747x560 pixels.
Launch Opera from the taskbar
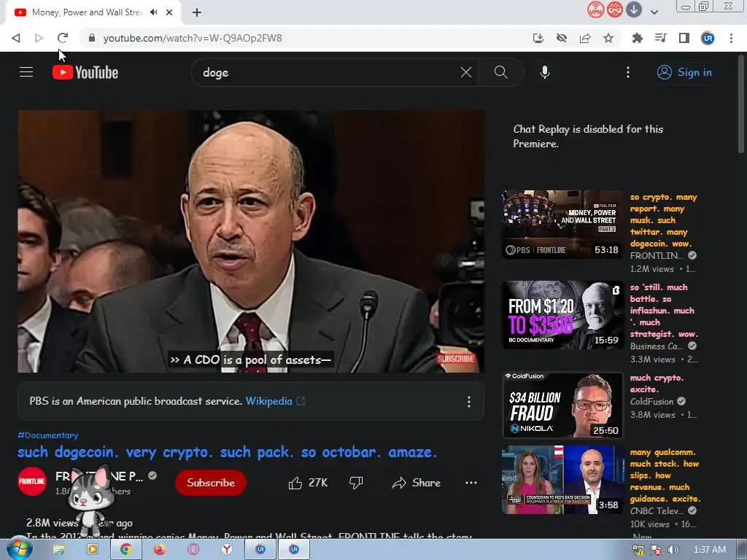click(193, 550)
